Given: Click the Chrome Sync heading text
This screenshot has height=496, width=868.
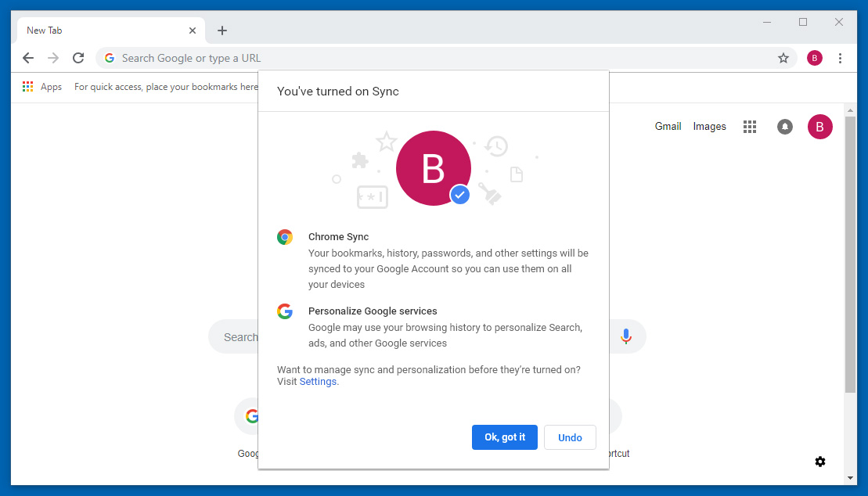Looking at the screenshot, I should [x=338, y=237].
